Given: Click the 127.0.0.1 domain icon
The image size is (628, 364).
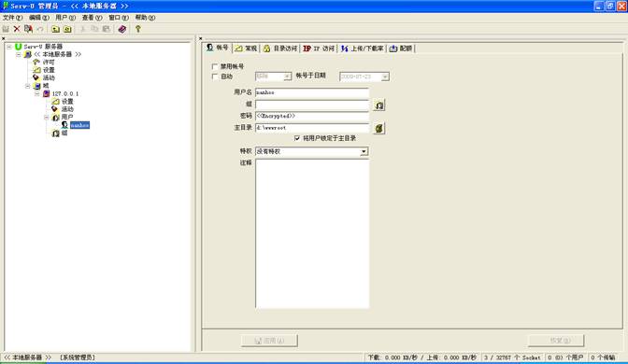Looking at the screenshot, I should click(47, 93).
